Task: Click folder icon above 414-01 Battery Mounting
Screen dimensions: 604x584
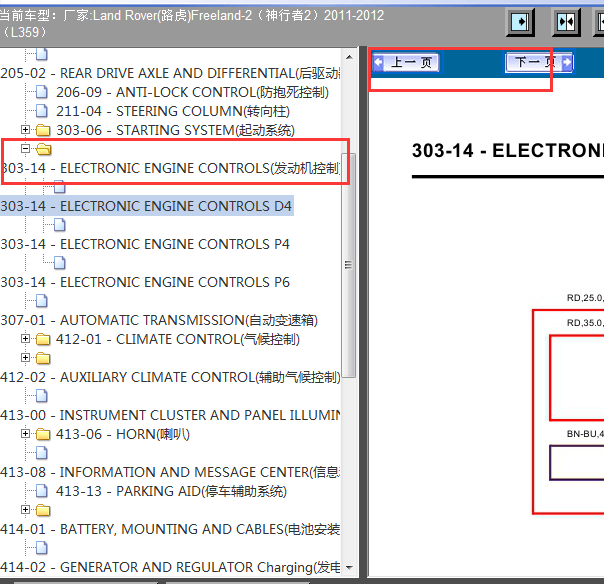Action: (x=43, y=510)
